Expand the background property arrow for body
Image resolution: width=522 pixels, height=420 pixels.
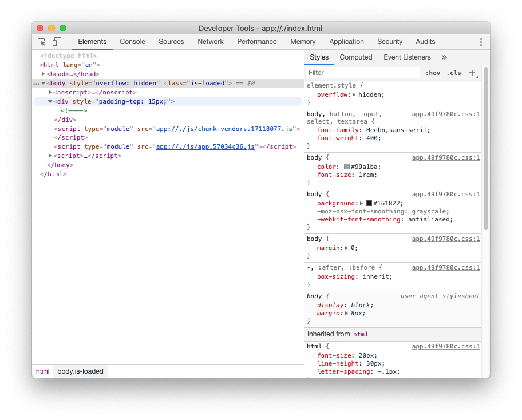362,203
